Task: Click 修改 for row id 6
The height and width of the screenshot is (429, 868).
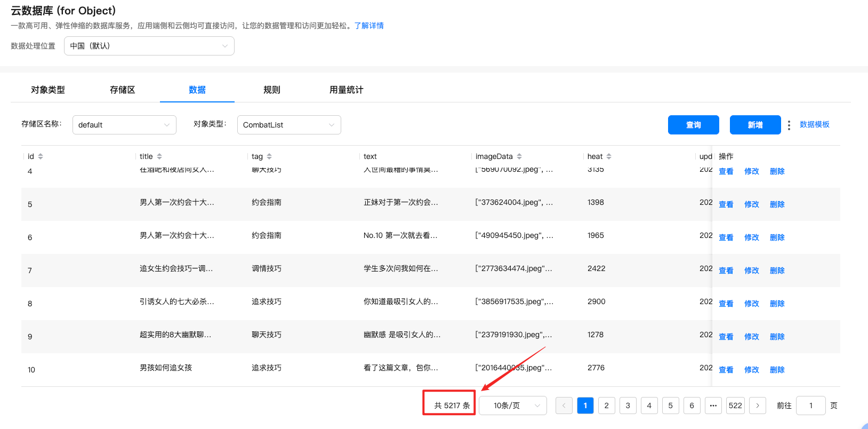Action: coord(752,237)
